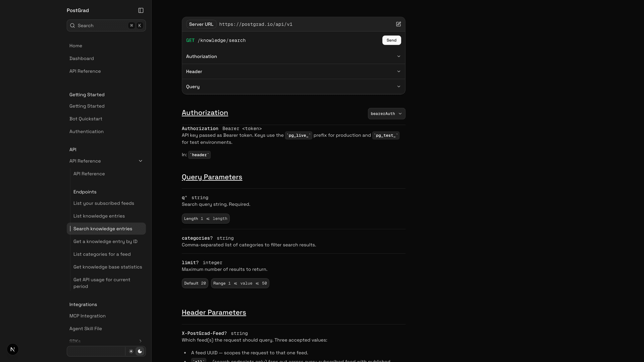Select List categories for a feed

[102, 254]
